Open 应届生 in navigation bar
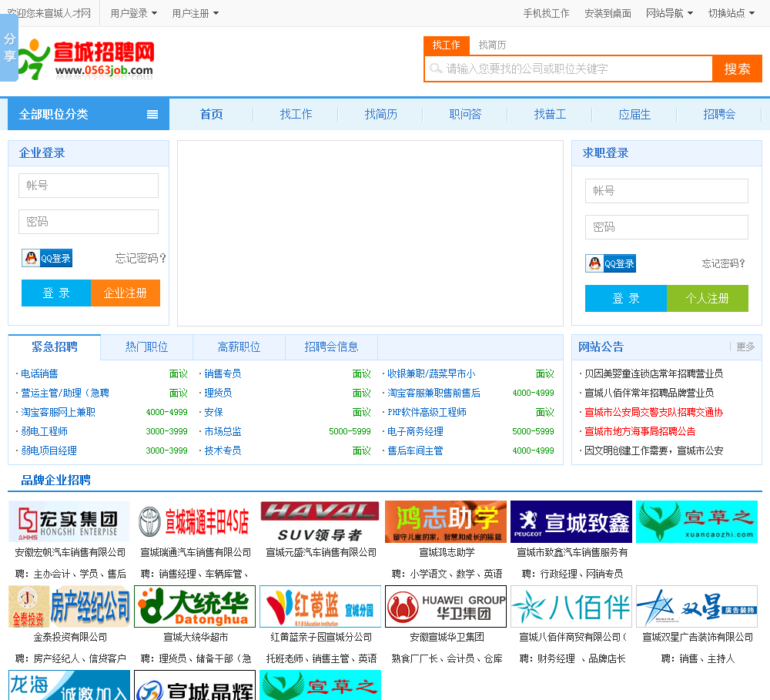 click(634, 115)
